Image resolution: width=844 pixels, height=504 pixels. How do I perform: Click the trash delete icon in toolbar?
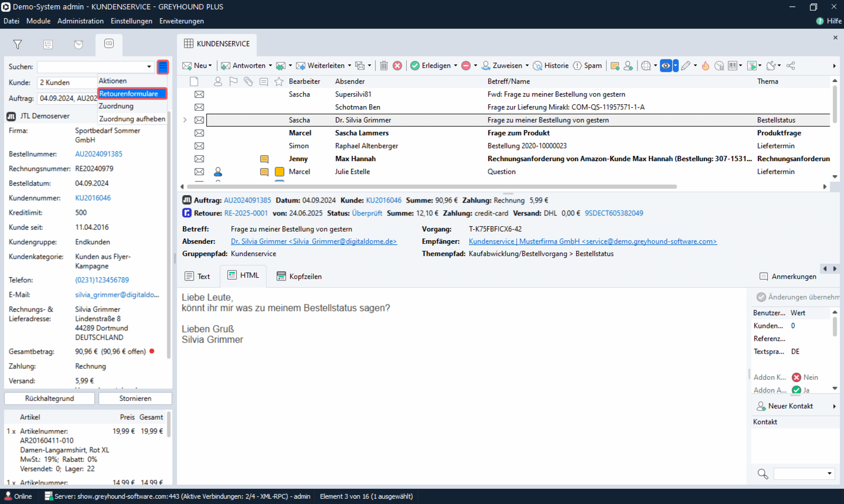pyautogui.click(x=383, y=66)
